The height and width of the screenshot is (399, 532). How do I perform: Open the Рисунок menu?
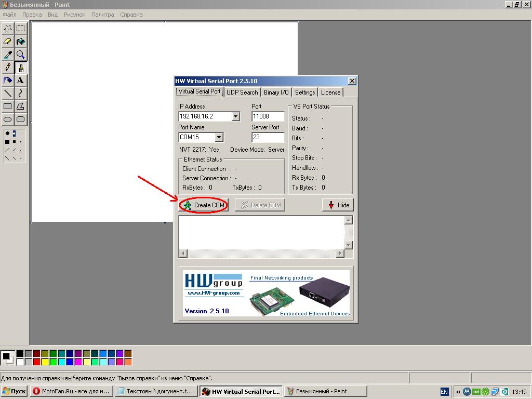click(x=75, y=15)
